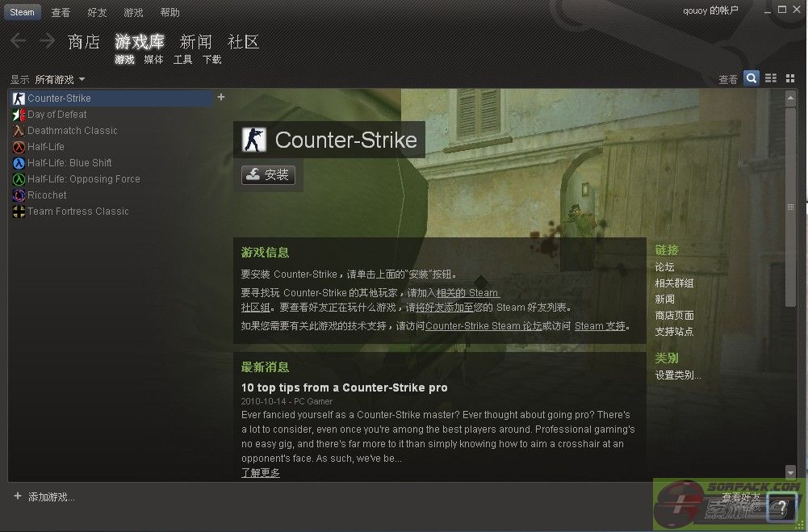The width and height of the screenshot is (808, 532).
Task: Go to the 商店 tab
Action: tap(83, 42)
